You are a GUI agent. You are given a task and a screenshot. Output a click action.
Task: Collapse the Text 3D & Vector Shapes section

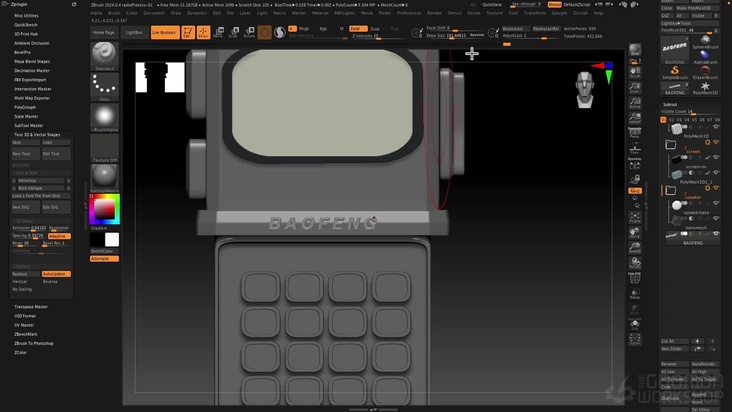37,134
